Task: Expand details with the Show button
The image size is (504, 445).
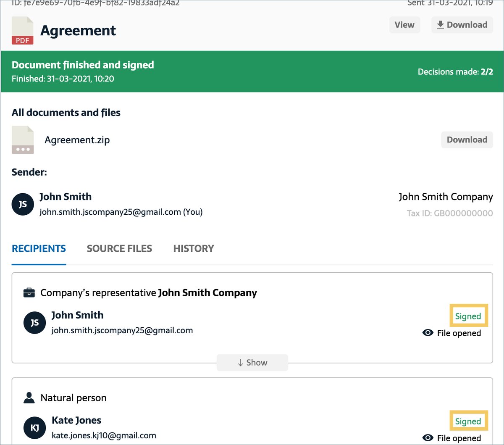Action: click(x=252, y=362)
